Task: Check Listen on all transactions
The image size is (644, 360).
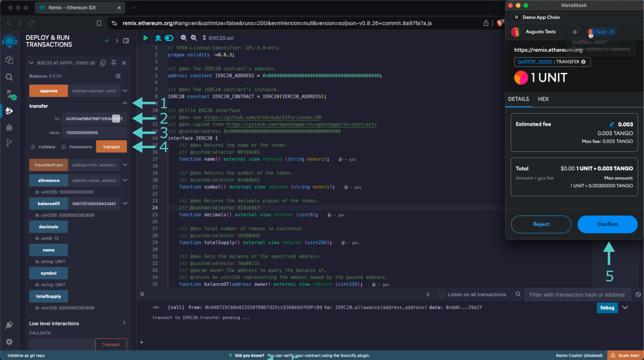Action: point(441,294)
